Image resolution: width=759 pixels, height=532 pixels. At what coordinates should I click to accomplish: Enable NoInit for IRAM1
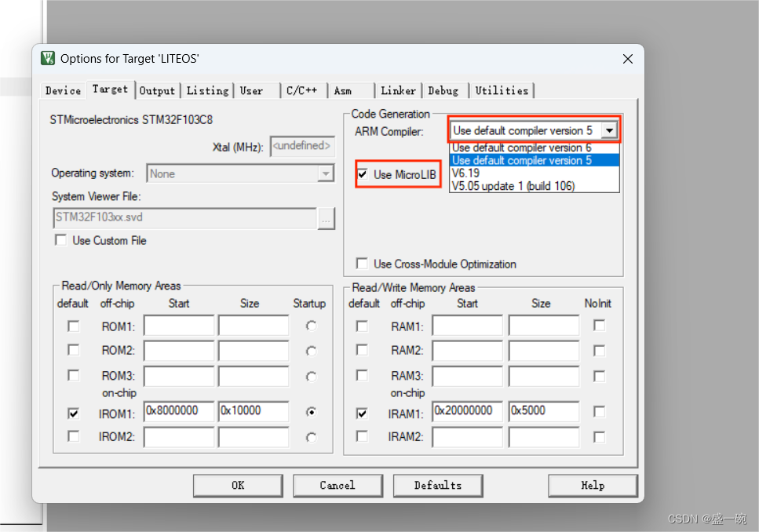(599, 411)
